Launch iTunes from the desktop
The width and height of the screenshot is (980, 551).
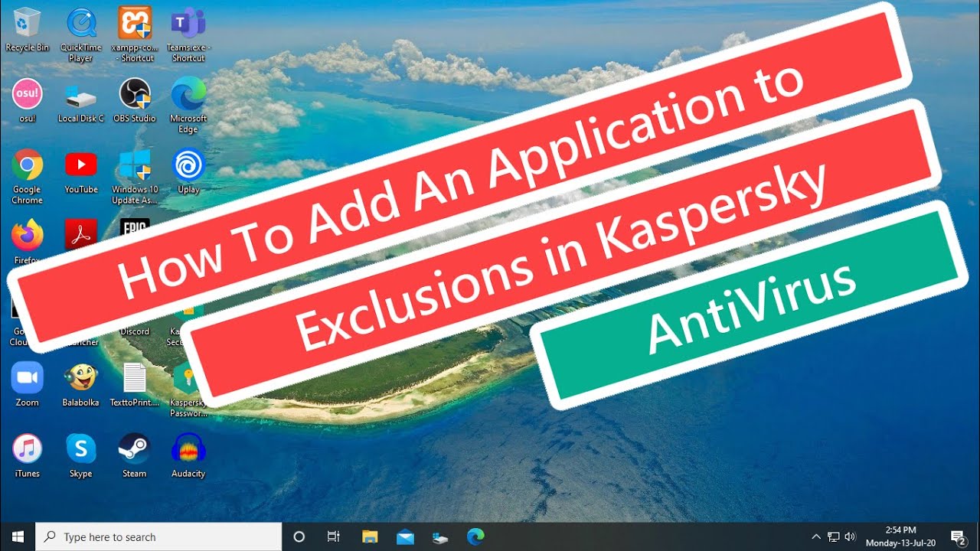(x=27, y=455)
